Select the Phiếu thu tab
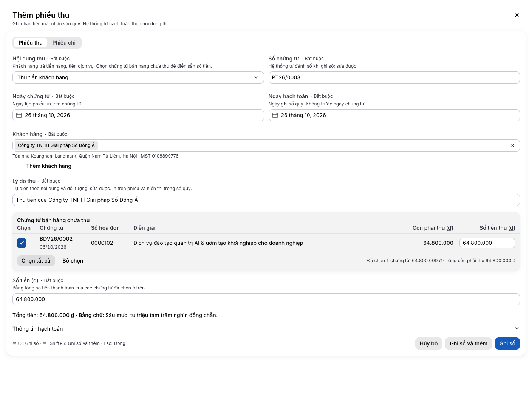This screenshot has width=532, height=393. pos(31,43)
